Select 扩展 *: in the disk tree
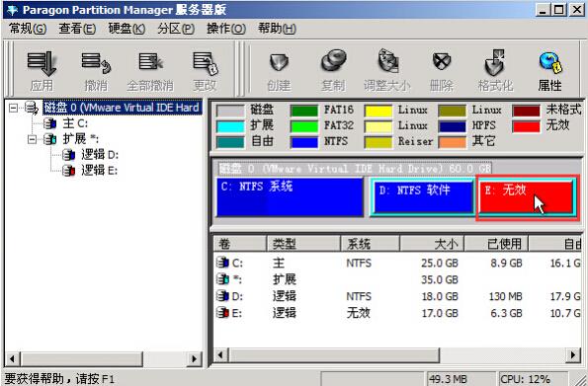588x386 pixels. (81, 139)
